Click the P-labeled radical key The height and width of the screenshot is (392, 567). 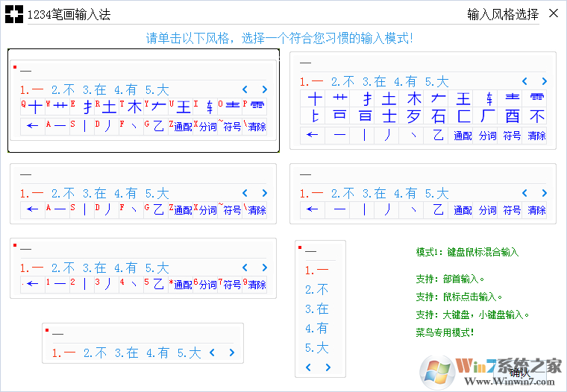(x=254, y=107)
